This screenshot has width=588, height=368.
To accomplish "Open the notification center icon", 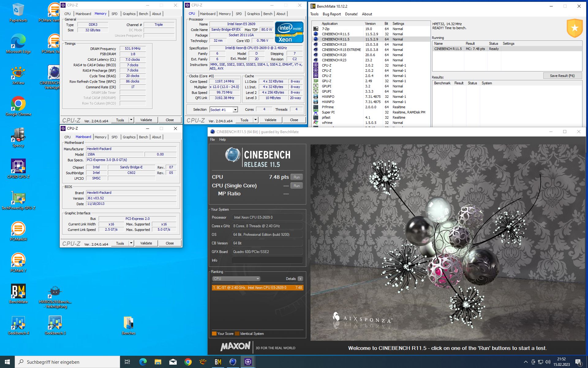I will tap(578, 362).
